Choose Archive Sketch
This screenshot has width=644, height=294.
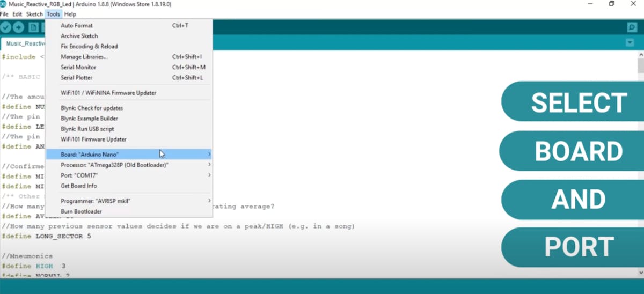129,36
